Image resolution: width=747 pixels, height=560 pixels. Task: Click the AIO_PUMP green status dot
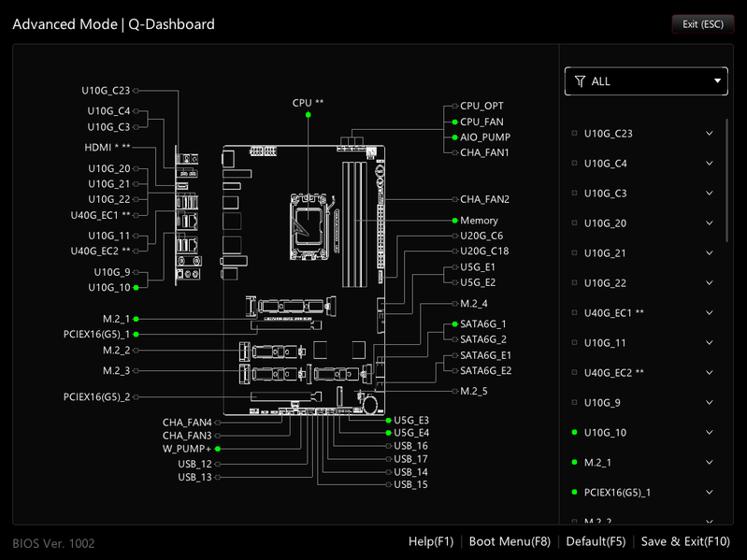tap(455, 137)
